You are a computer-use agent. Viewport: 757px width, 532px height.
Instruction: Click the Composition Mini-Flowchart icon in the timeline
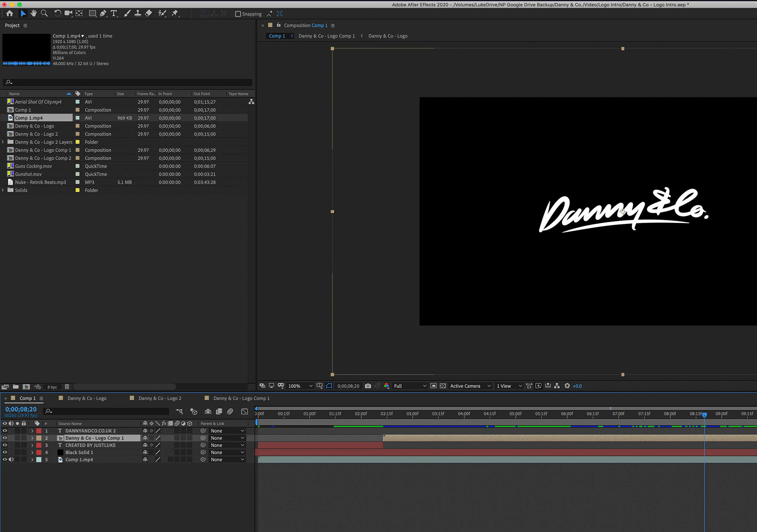click(179, 411)
